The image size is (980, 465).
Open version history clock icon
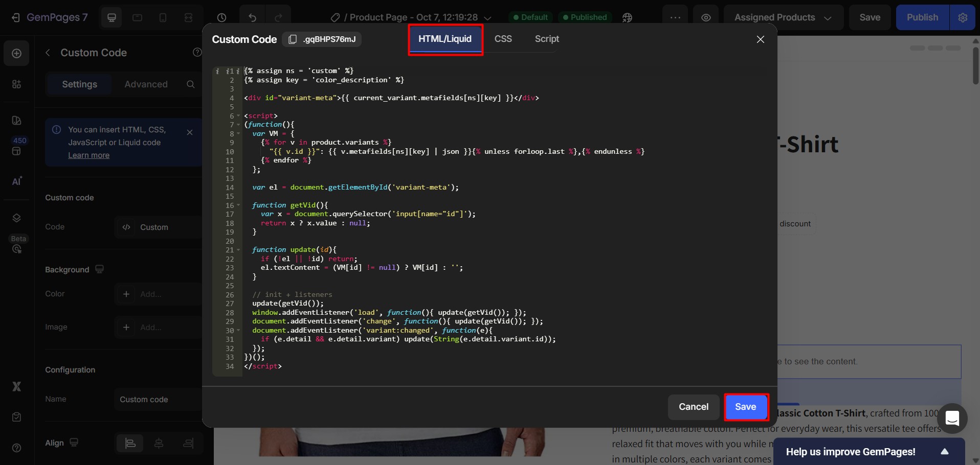click(x=221, y=18)
